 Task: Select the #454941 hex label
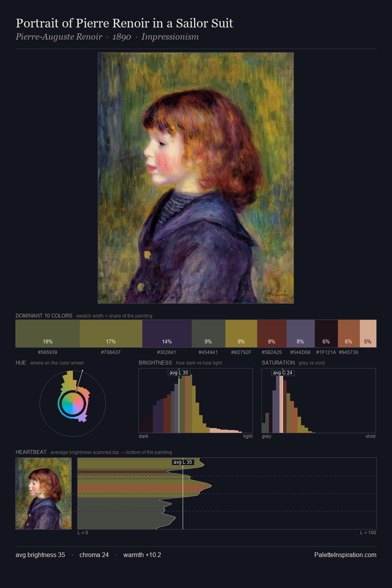pos(208,352)
